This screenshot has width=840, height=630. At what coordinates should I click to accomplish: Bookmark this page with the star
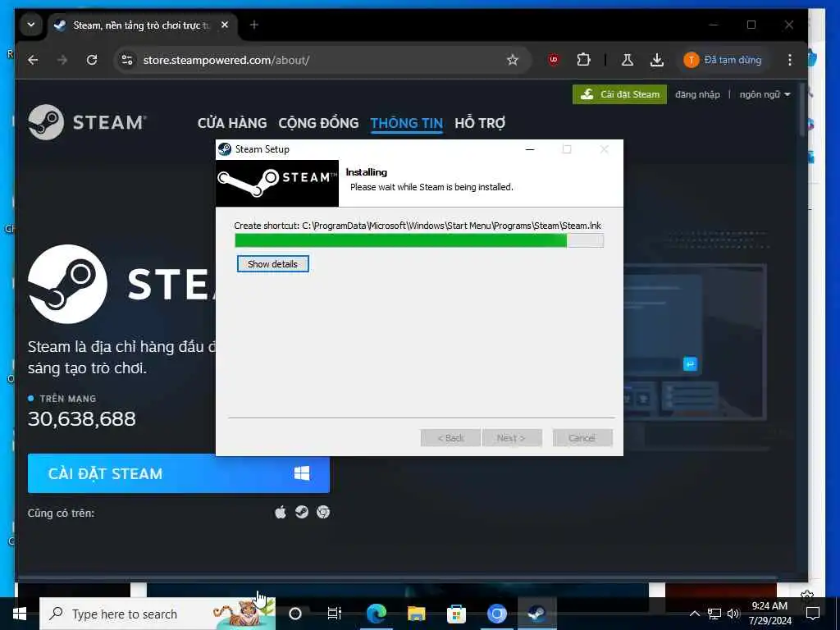(x=513, y=60)
